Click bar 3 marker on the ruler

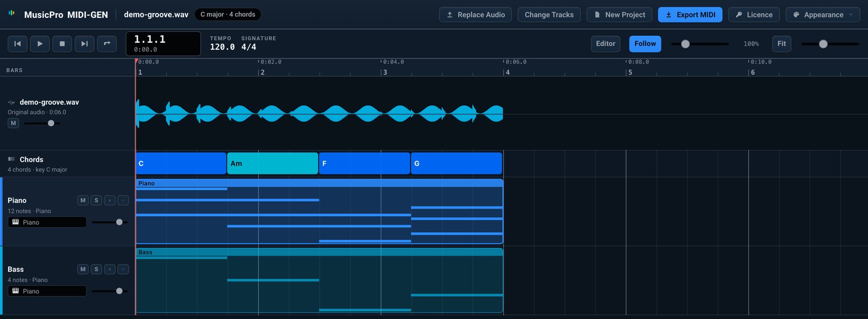click(x=385, y=72)
